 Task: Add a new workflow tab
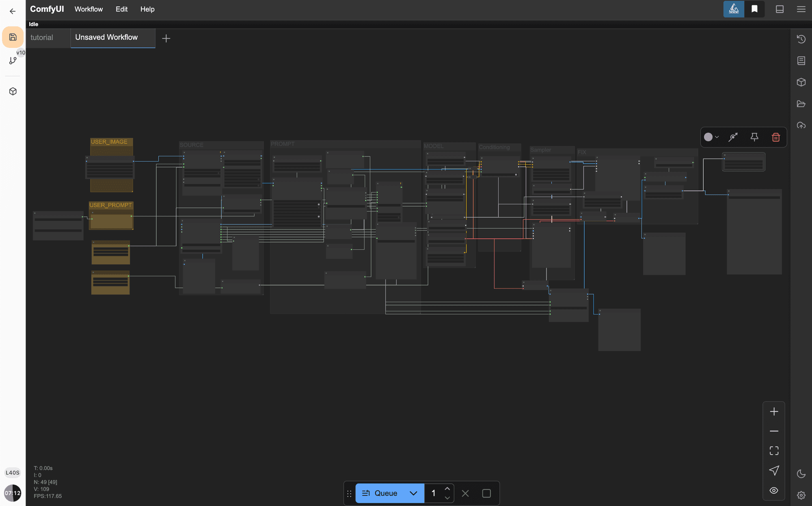tap(166, 39)
